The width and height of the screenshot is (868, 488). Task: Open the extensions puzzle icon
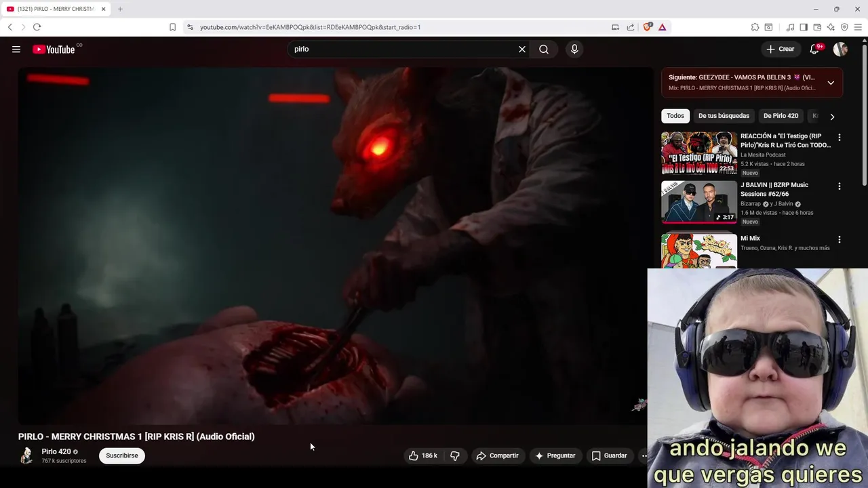pos(755,27)
